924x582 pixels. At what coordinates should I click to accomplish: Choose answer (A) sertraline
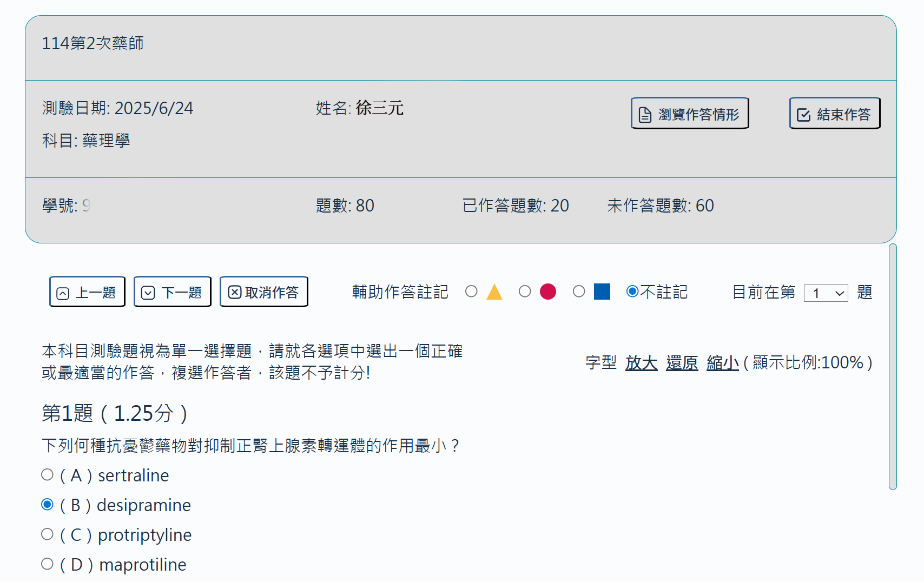[x=48, y=475]
